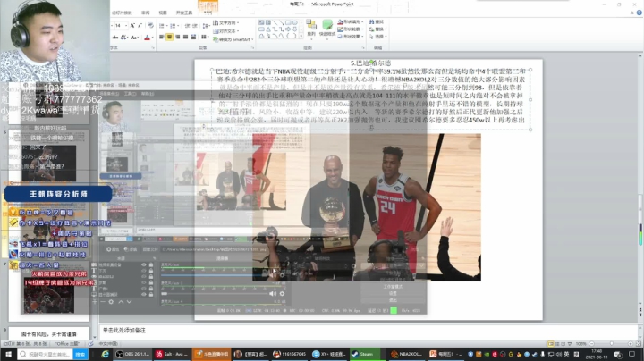The height and width of the screenshot is (361, 644).
Task: Click 工作室模式 button in OBS
Action: (x=393, y=286)
